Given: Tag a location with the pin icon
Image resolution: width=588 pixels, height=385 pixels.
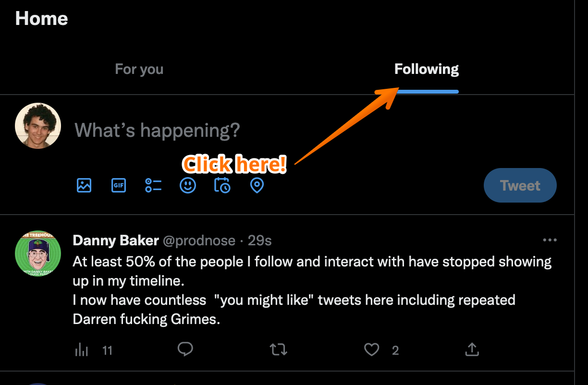Looking at the screenshot, I should [257, 185].
